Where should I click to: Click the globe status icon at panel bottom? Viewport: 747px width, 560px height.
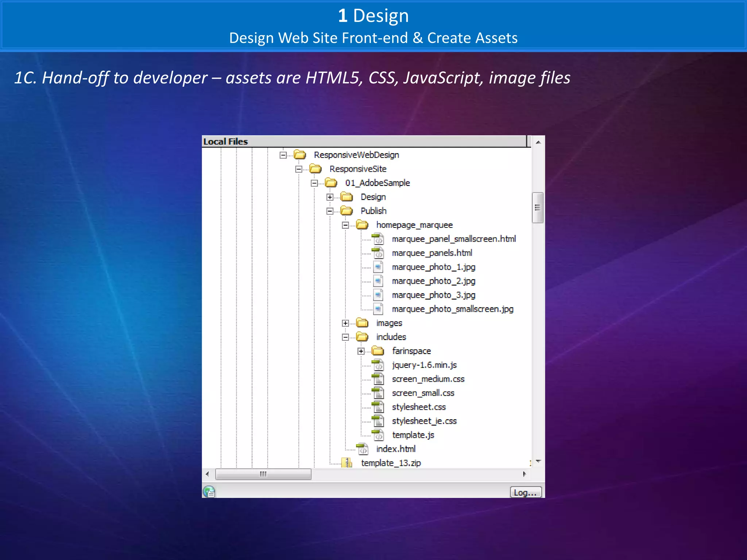tap(209, 491)
